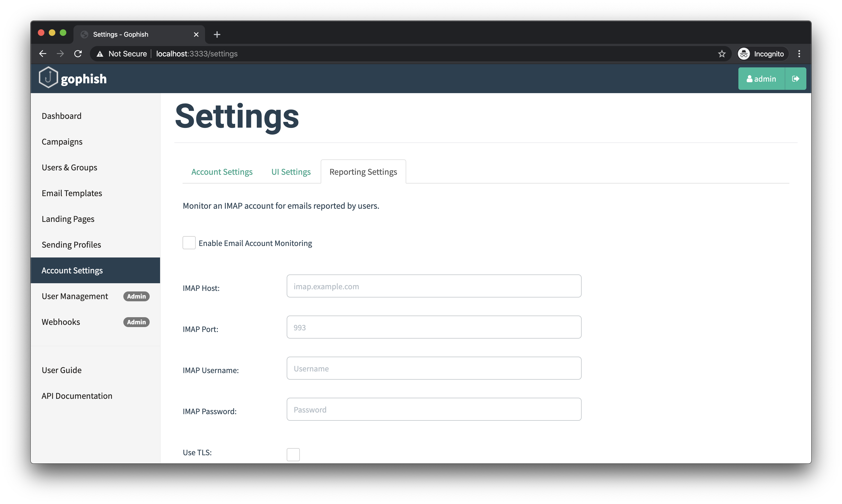Open User Management from the sidebar
The image size is (842, 504).
pyautogui.click(x=75, y=296)
